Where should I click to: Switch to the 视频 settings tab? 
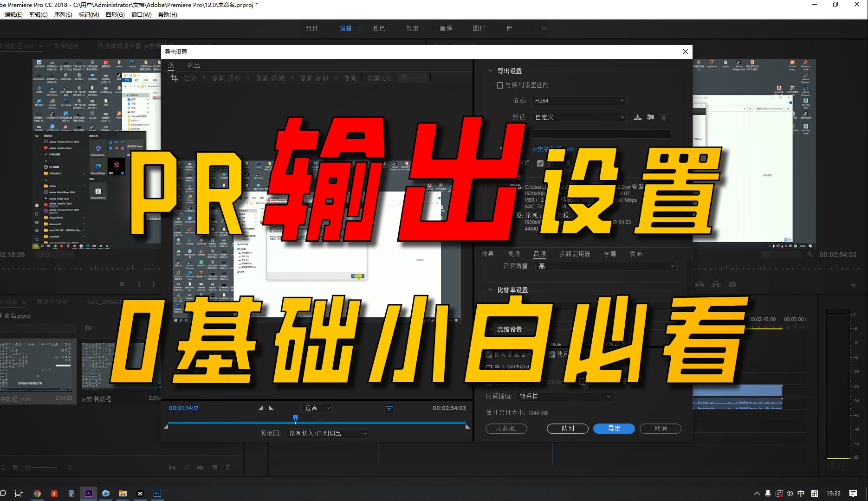[513, 254]
